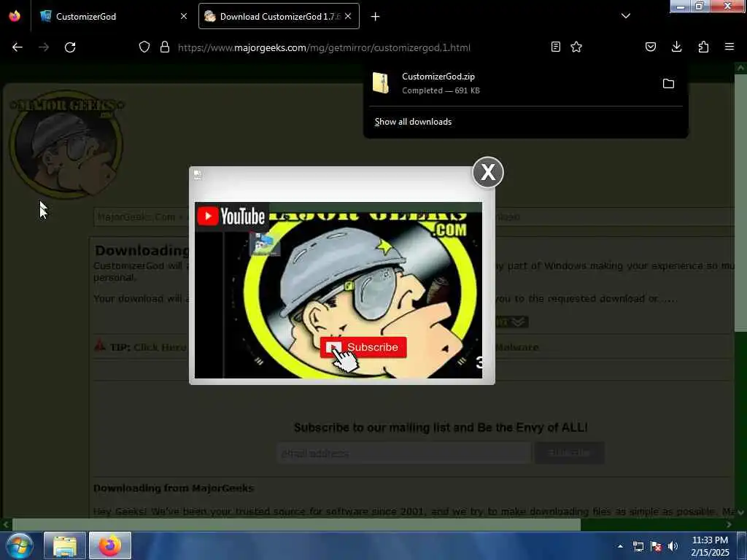This screenshot has height=560, width=747.
Task: Click the MajorGeeks logo on the page
Action: point(66,144)
